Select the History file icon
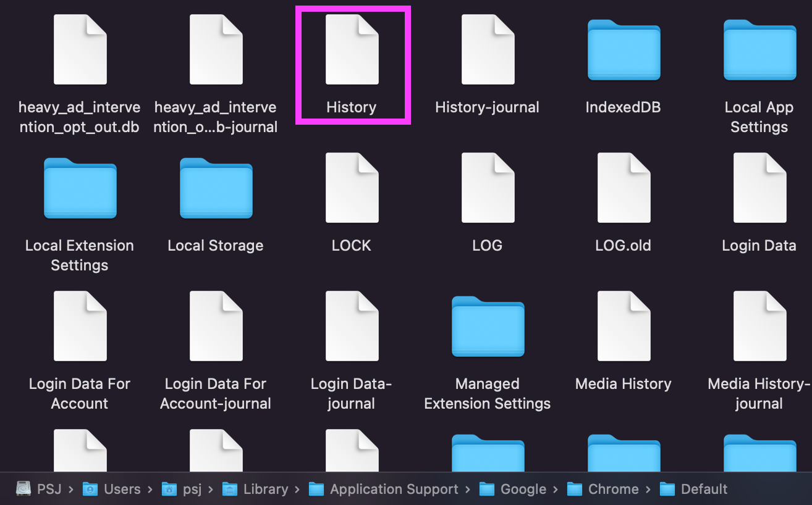The width and height of the screenshot is (812, 505). coord(352,49)
